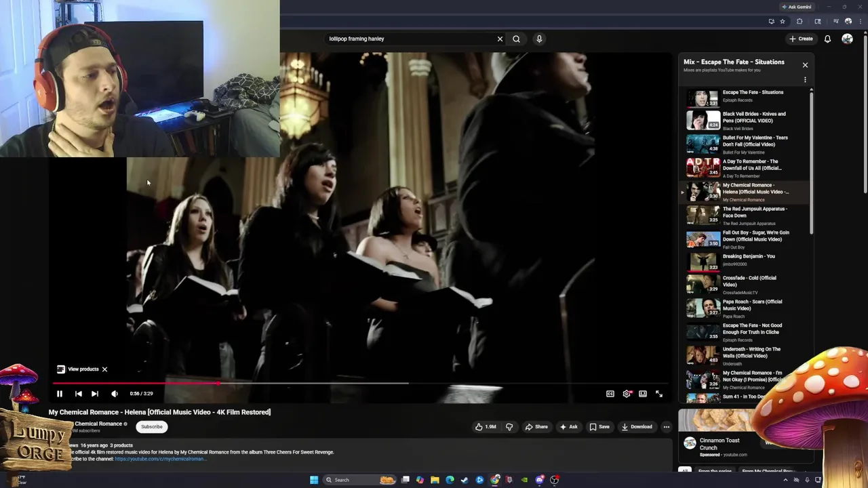The height and width of the screenshot is (488, 868).
Task: Toggle closed captions on the player
Action: (x=610, y=394)
